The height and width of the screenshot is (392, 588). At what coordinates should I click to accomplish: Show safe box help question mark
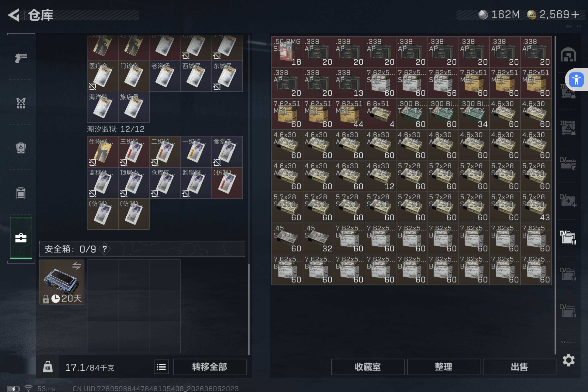[105, 249]
